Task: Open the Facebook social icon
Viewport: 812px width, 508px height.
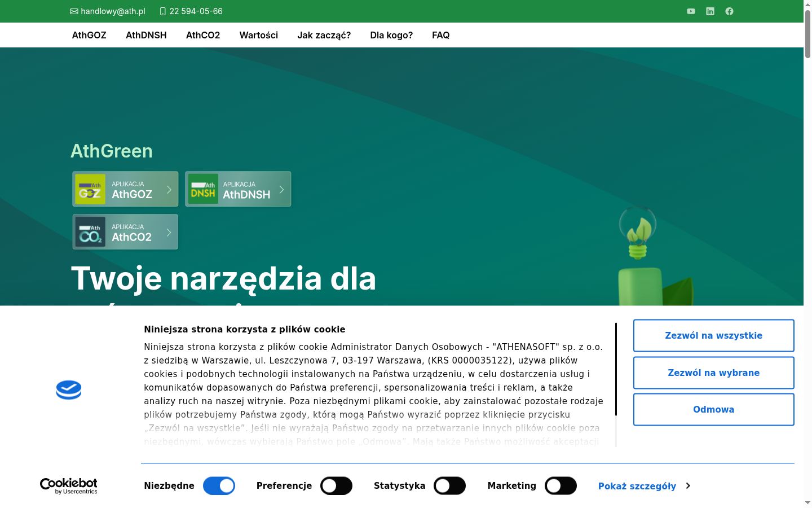Action: tap(729, 11)
